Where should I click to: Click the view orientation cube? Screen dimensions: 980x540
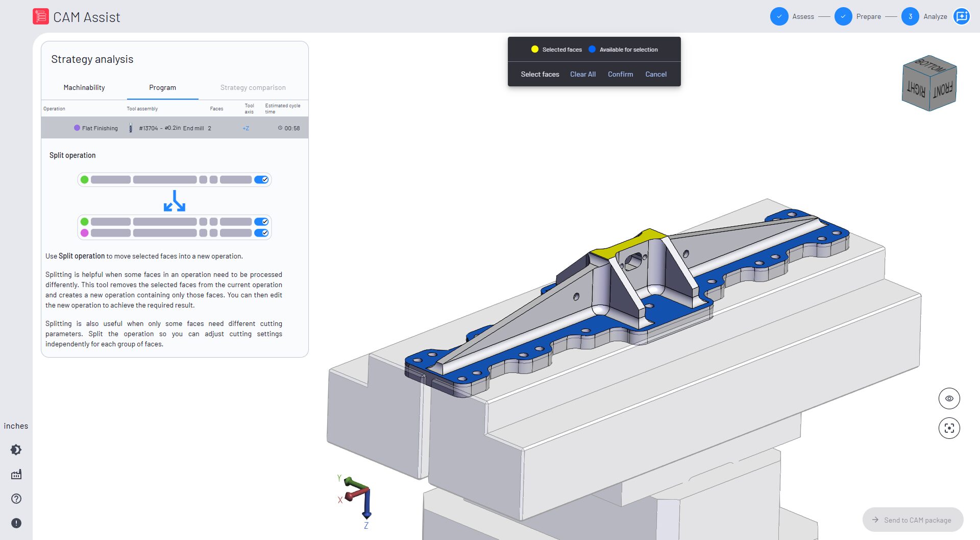click(x=929, y=83)
